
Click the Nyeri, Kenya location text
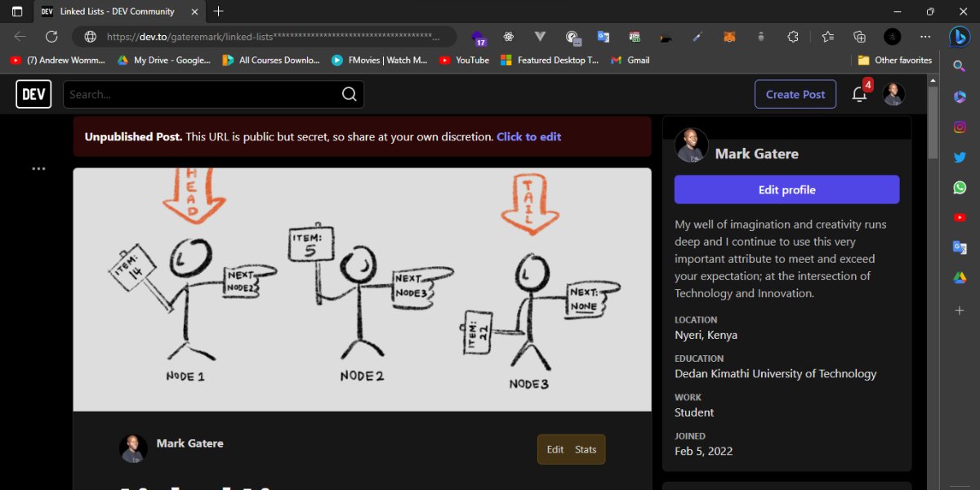tap(706, 335)
